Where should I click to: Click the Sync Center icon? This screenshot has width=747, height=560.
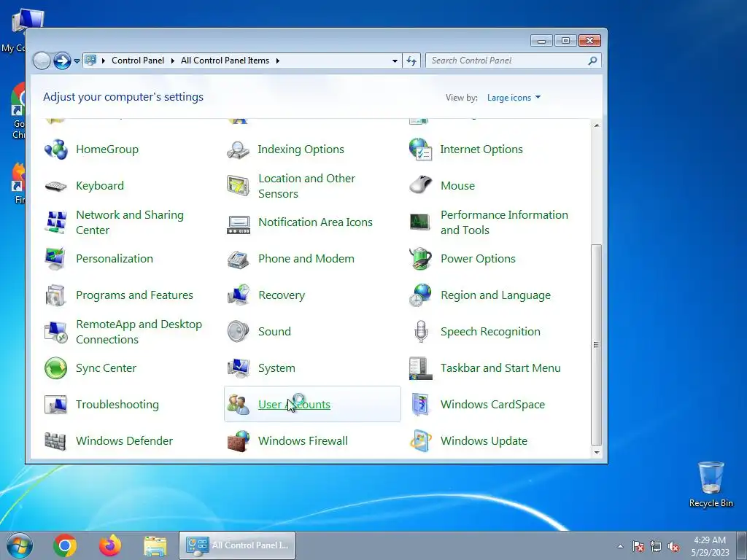point(55,368)
